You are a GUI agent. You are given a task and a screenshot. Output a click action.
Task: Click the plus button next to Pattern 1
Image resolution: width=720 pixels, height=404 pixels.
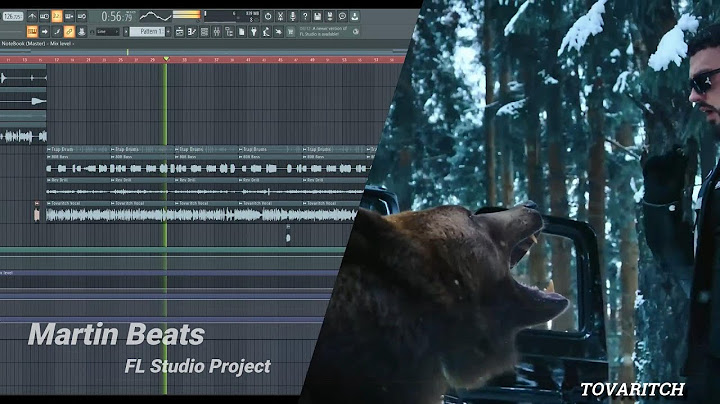click(168, 32)
